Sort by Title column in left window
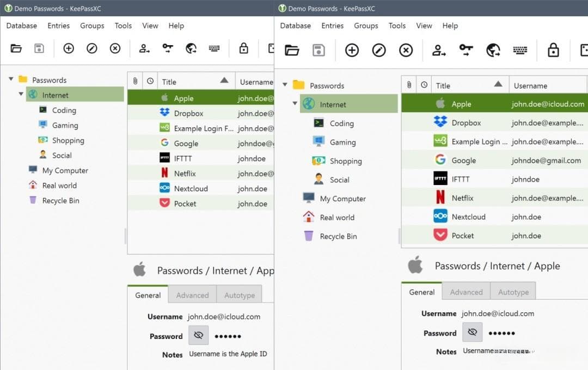The image size is (588, 370). (x=197, y=81)
